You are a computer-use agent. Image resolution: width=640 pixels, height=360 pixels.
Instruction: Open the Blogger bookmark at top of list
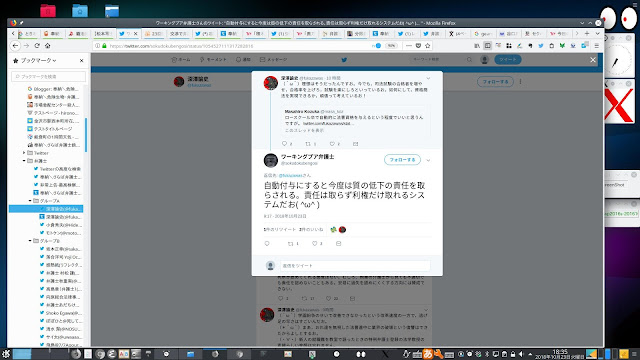pos(53,89)
